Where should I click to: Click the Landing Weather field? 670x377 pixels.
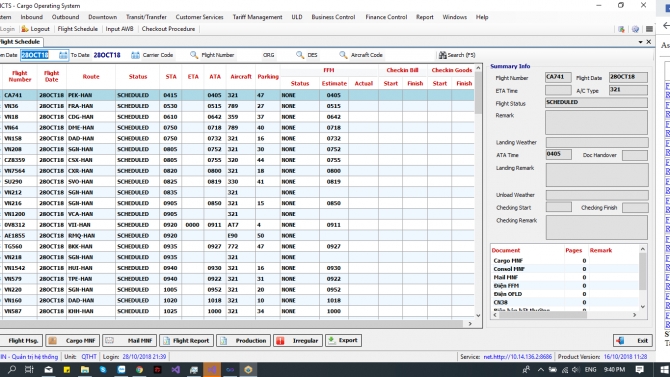[x=597, y=142]
